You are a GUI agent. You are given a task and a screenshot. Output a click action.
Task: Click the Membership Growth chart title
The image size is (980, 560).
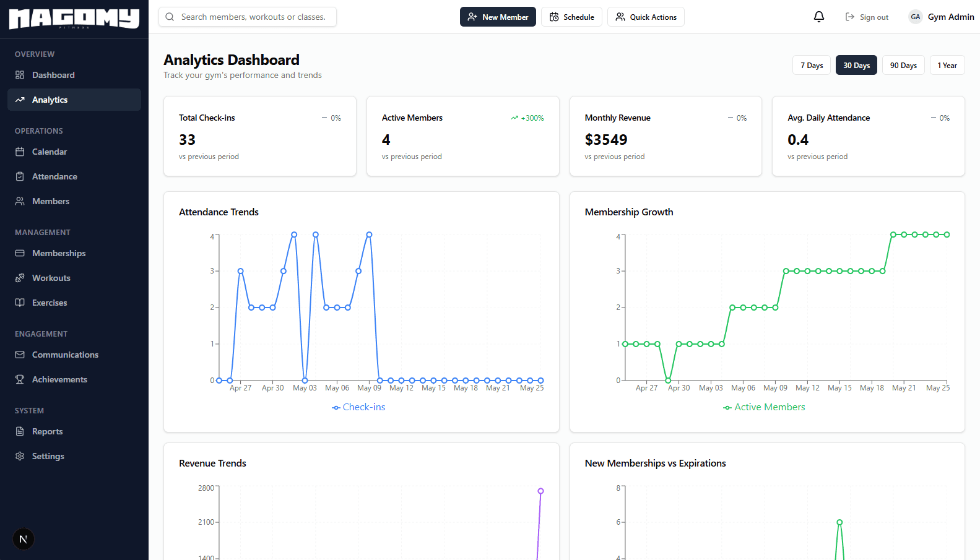629,212
